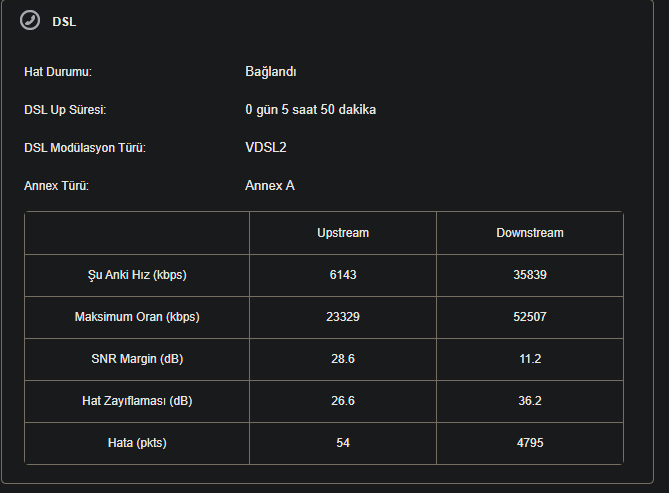
Task: Click the downstream error count 4795
Action: click(530, 443)
